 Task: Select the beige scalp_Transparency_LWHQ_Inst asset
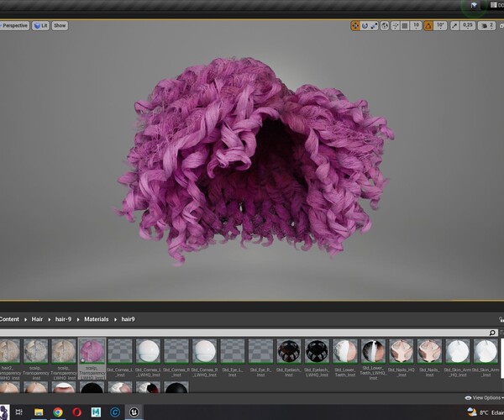pyautogui.click(x=64, y=359)
